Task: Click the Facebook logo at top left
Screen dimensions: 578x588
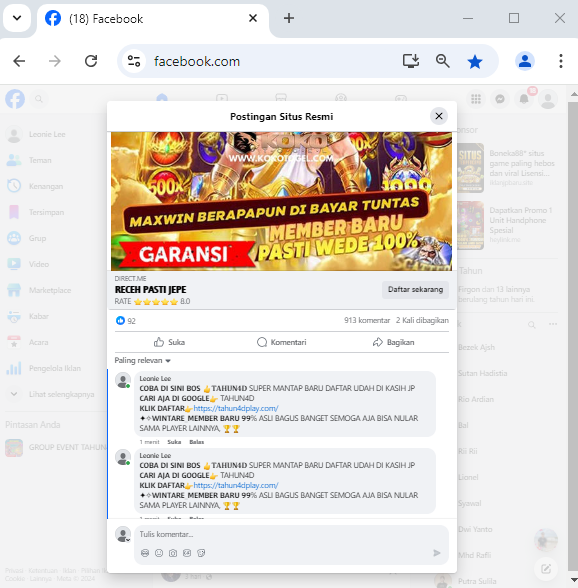Action: (15, 99)
